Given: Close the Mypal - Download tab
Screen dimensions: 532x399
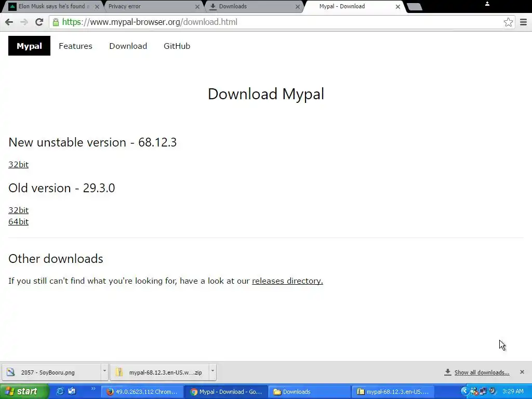Looking at the screenshot, I should [397, 7].
